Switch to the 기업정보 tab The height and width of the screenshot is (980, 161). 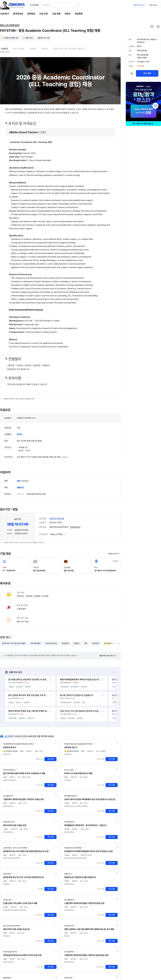33,49
